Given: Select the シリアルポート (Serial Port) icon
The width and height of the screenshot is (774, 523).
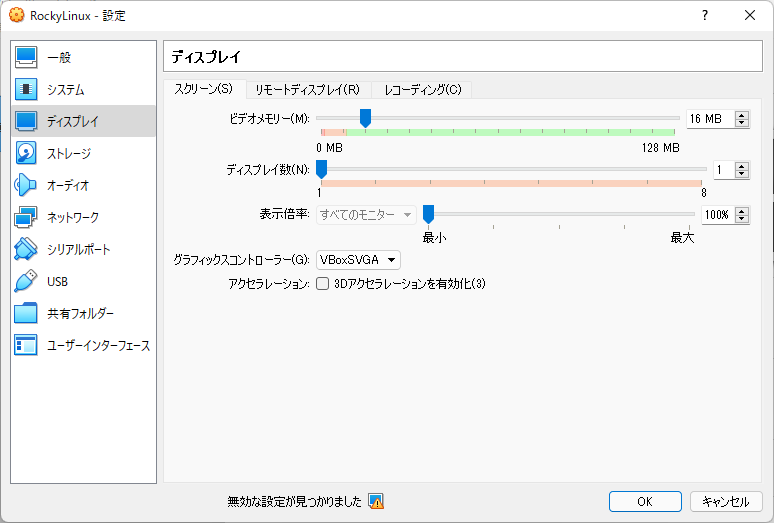Looking at the screenshot, I should click(26, 250).
